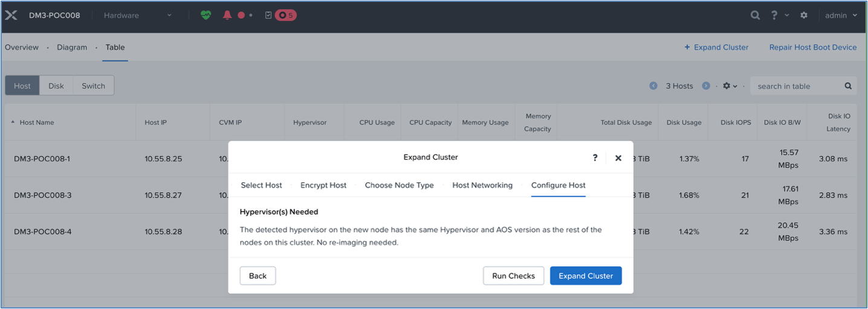The width and height of the screenshot is (868, 309).
Task: Open the alerts bell icon
Action: click(227, 15)
